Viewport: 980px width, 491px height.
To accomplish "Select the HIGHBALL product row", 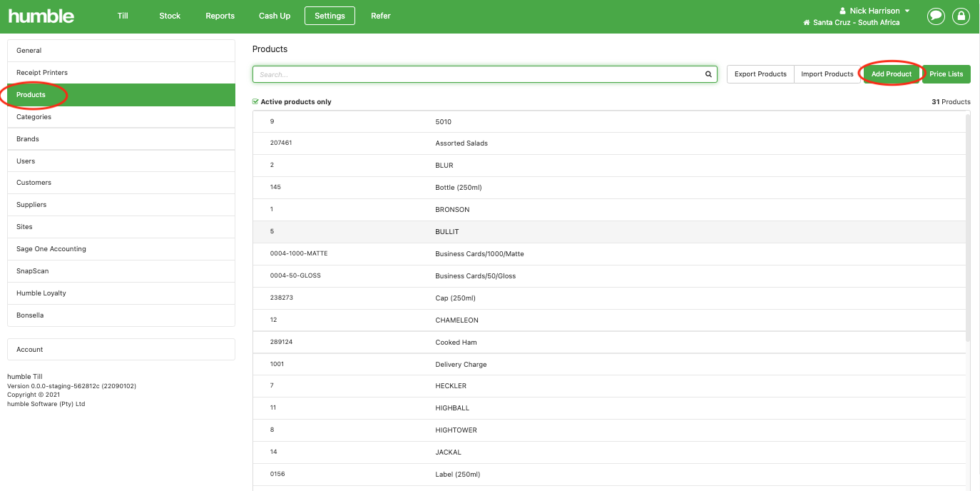I will click(609, 408).
